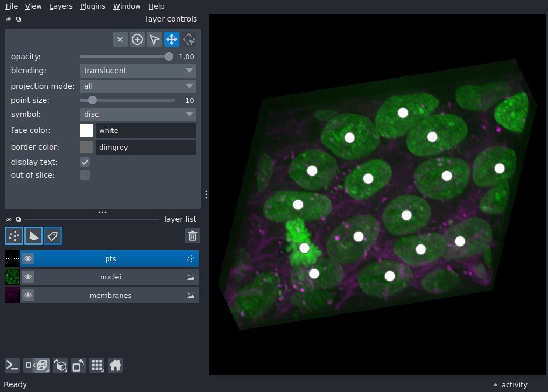
Task: Open the File menu
Action: pos(11,6)
